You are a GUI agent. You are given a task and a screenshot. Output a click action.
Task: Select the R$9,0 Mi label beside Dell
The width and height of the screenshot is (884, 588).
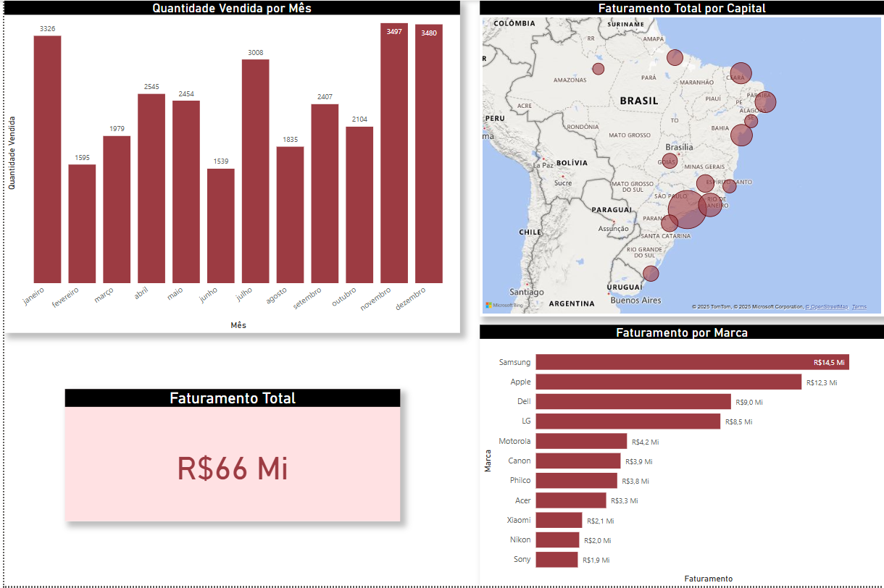point(749,402)
